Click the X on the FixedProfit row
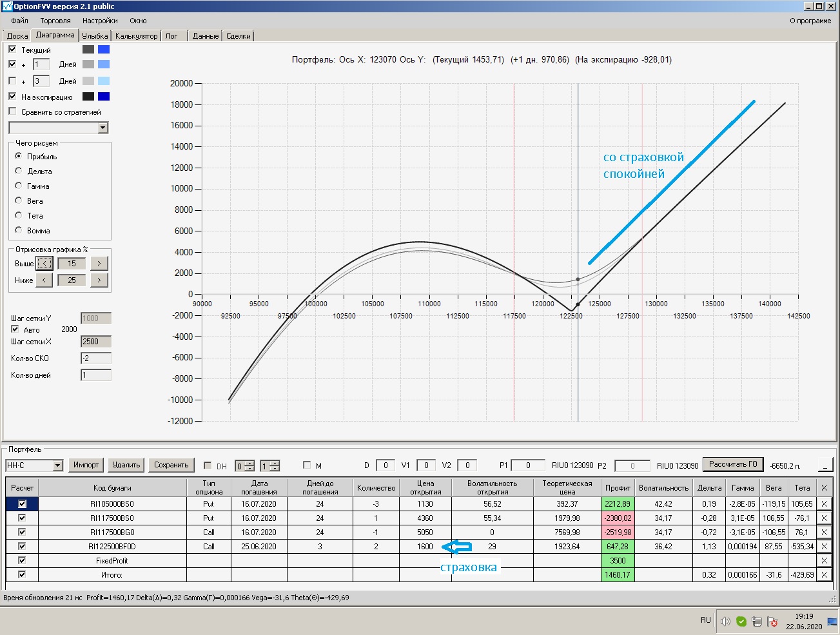840x635 pixels. click(823, 561)
